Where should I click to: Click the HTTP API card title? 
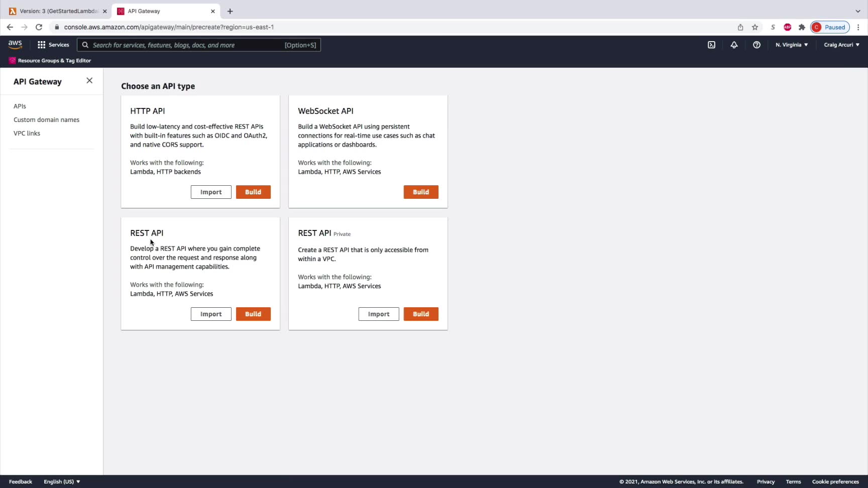pos(147,111)
